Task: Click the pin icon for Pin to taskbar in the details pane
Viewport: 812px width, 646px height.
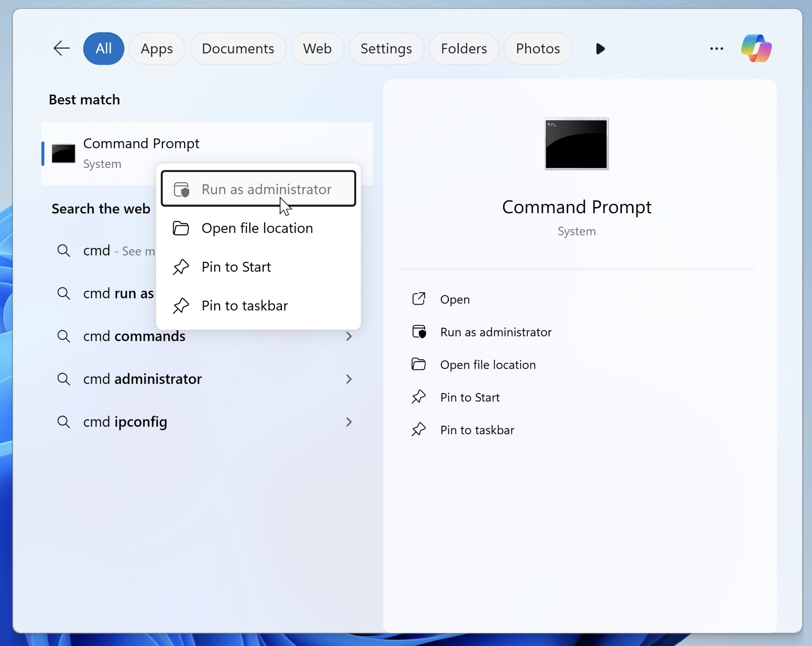Action: 419,429
